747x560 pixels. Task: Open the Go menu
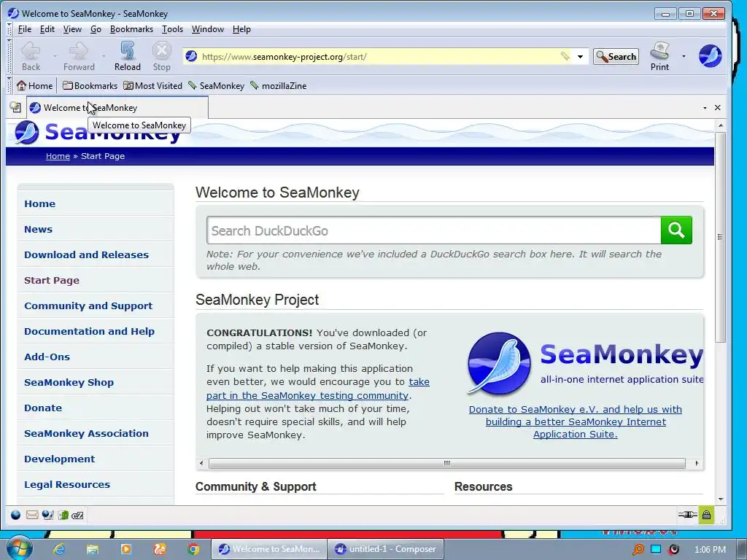96,29
